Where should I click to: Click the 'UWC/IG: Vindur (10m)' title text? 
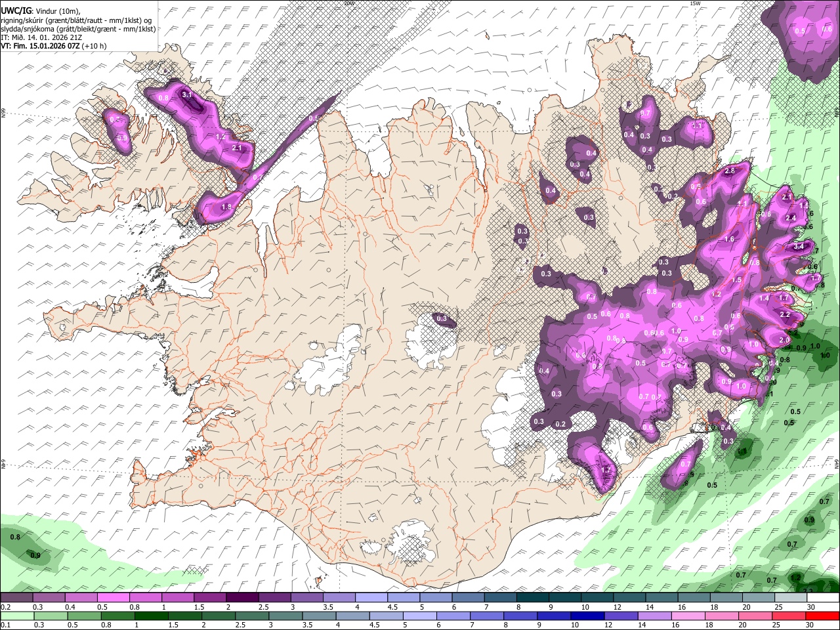click(39, 10)
